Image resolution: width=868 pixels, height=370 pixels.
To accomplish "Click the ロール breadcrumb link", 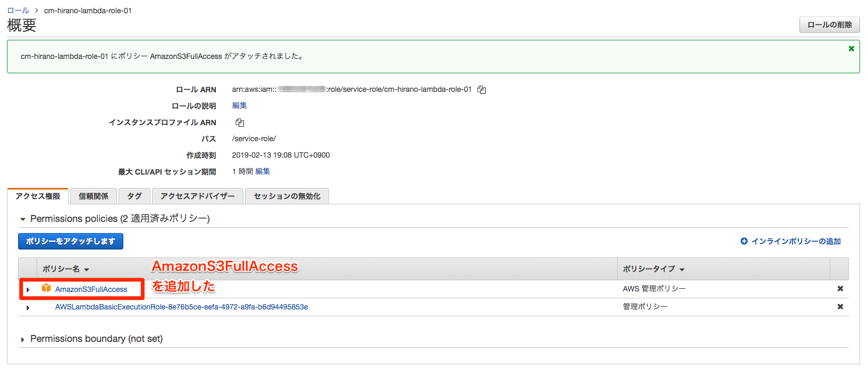I will click(18, 11).
